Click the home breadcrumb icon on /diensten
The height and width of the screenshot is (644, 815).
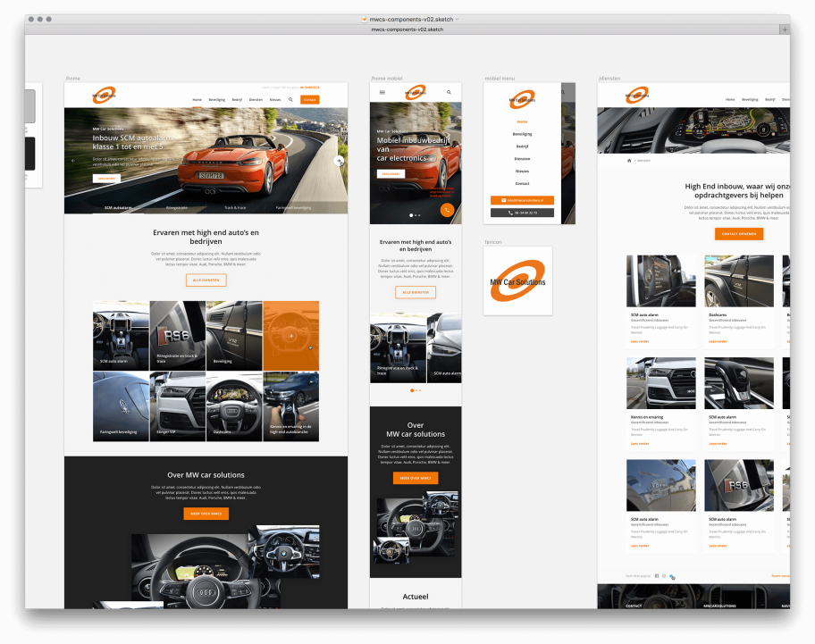coord(629,161)
